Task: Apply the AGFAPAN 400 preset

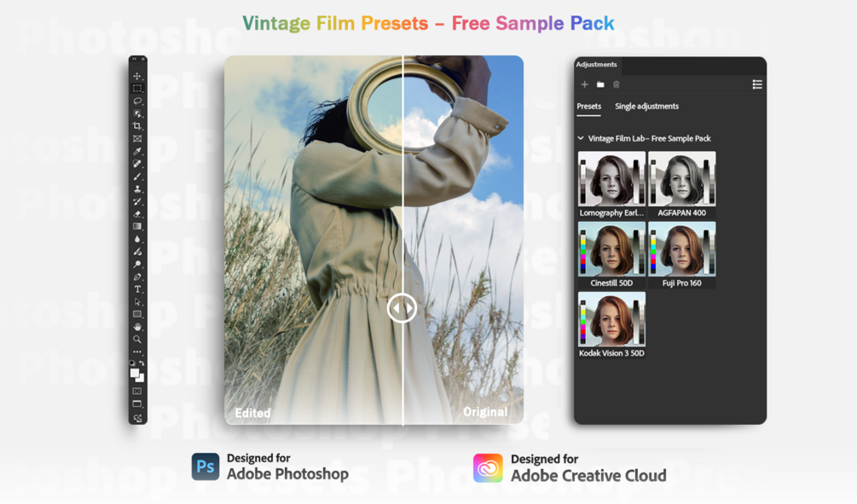Action: (681, 185)
